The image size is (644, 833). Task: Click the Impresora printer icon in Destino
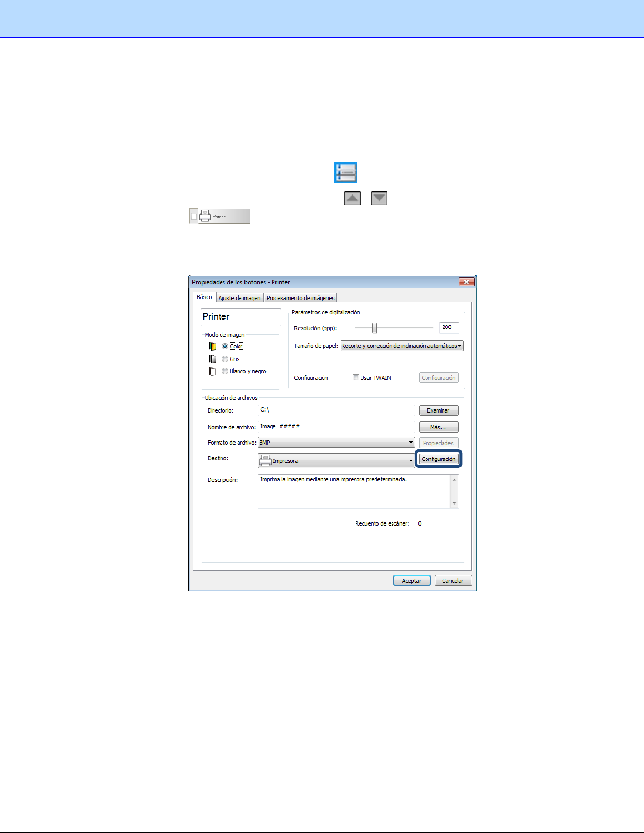pyautogui.click(x=265, y=460)
